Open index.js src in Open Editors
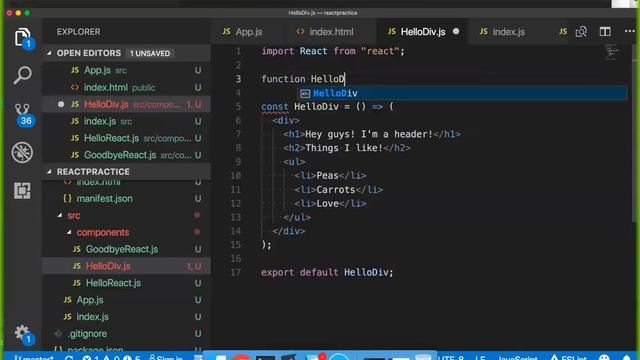This screenshot has width=640, height=360. pyautogui.click(x=127, y=121)
